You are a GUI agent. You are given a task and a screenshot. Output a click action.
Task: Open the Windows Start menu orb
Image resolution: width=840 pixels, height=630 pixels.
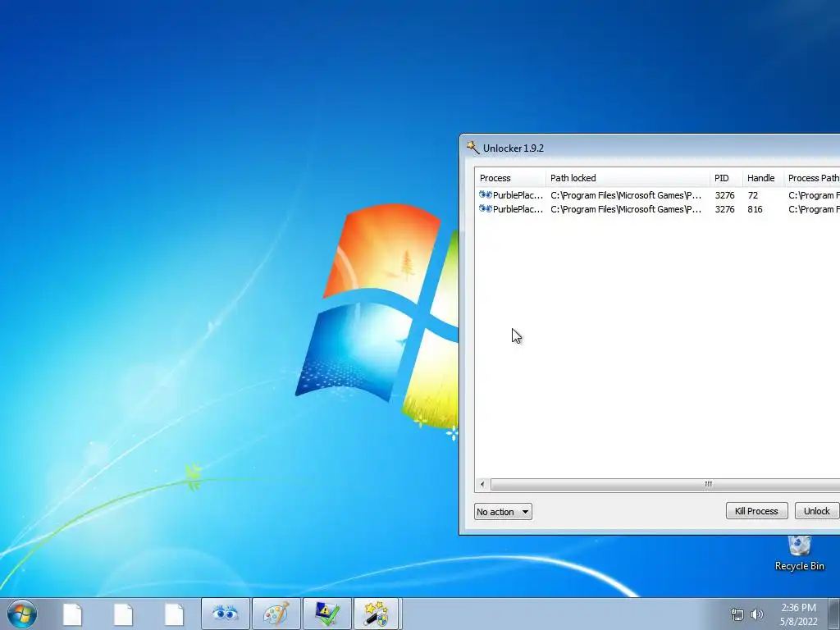tap(22, 614)
